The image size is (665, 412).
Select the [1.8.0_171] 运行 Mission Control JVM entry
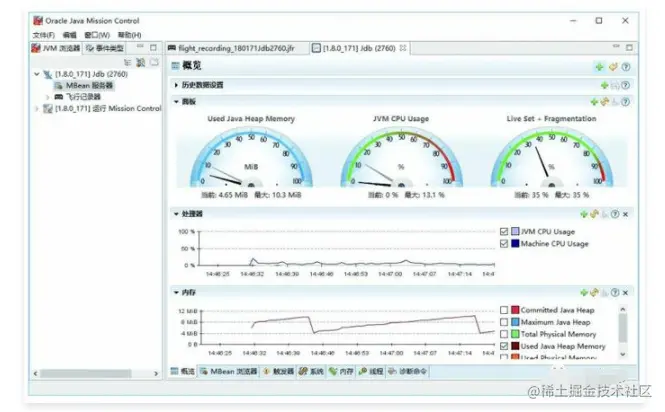tap(102, 109)
